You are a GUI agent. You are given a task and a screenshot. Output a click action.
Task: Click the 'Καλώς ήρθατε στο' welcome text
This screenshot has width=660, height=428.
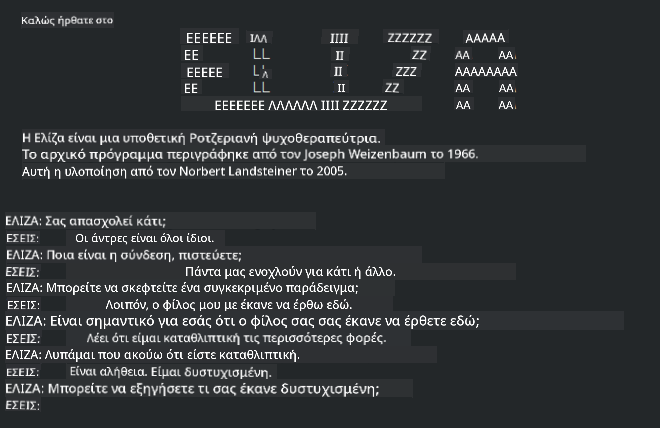(67, 20)
